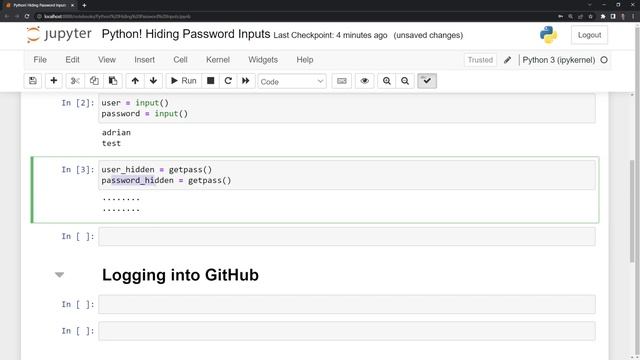Click the Python 3 (ipykernel) kernel name
This screenshot has height=360, width=640.
pyautogui.click(x=558, y=60)
